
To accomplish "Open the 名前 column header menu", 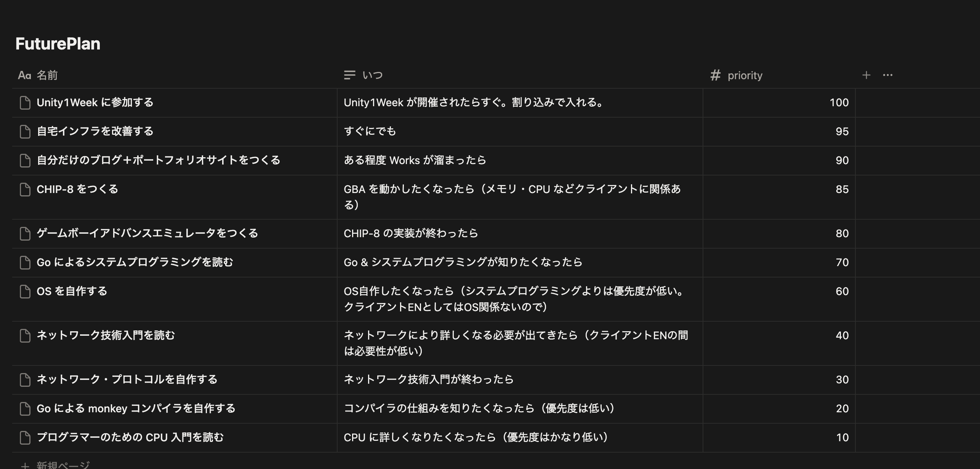I will pos(46,75).
